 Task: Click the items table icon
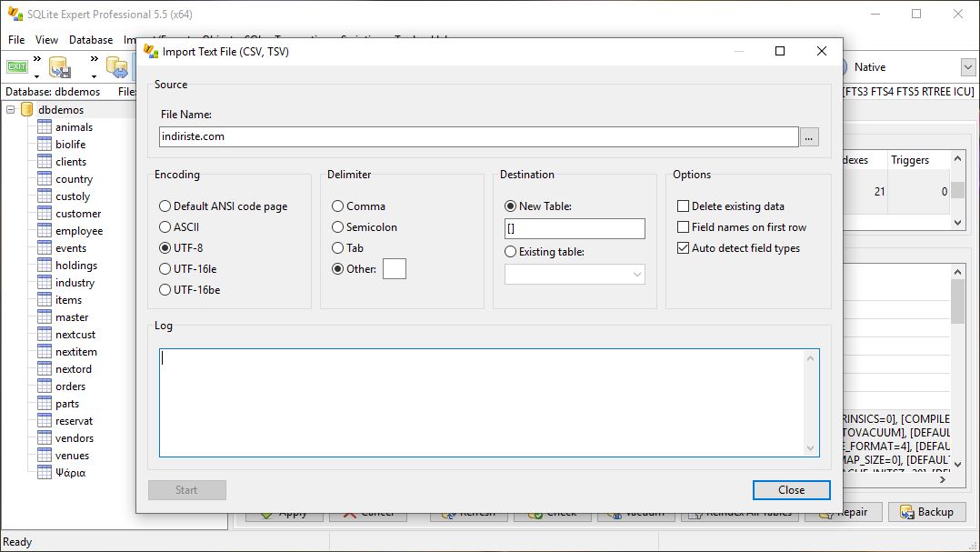(45, 300)
